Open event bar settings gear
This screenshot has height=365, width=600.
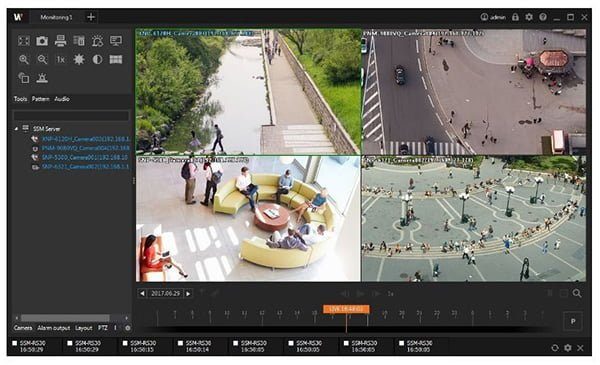tap(568, 348)
